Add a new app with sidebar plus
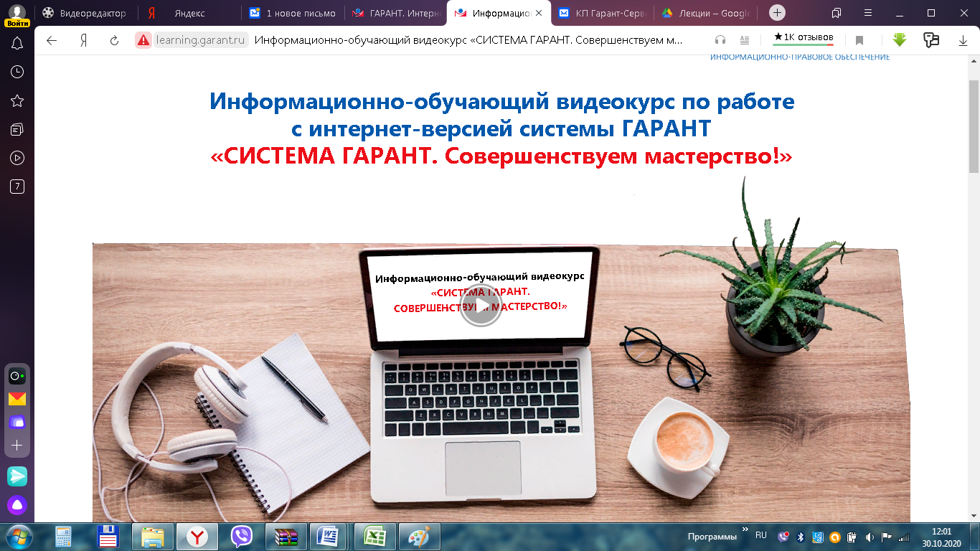This screenshot has height=551, width=980. coord(17,445)
